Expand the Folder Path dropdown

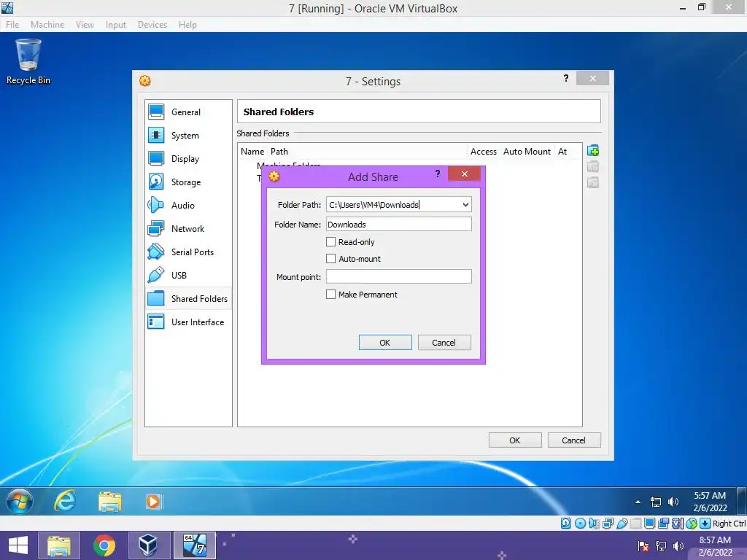pyautogui.click(x=465, y=205)
